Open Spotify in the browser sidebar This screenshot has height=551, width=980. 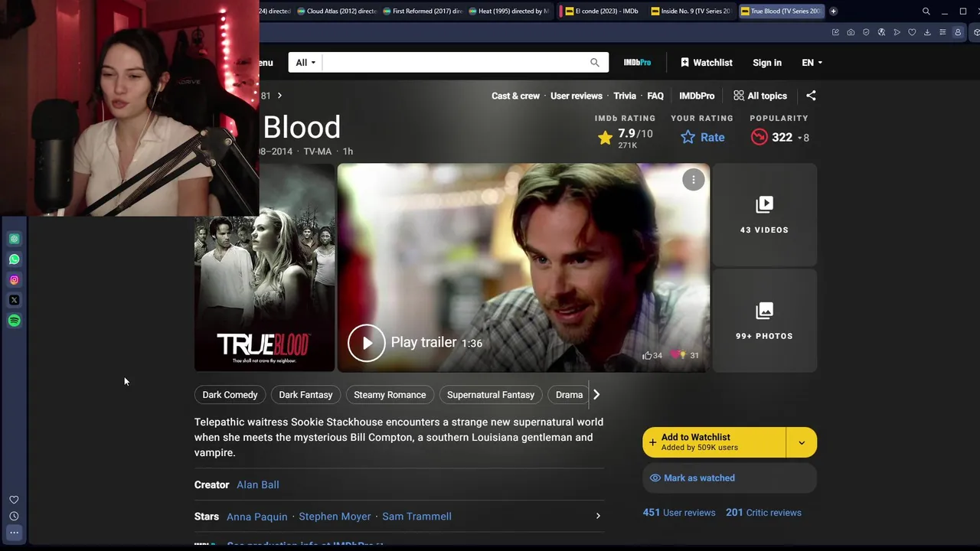pos(14,321)
